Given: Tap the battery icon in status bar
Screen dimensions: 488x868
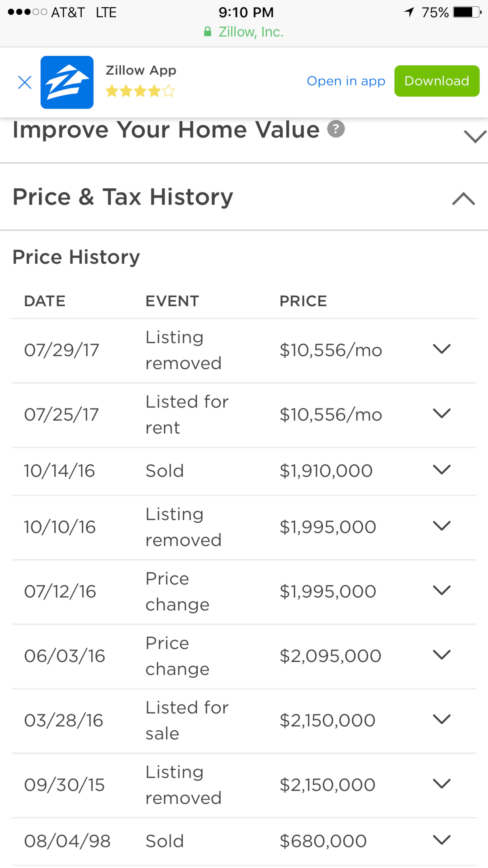Looking at the screenshot, I should [x=467, y=12].
